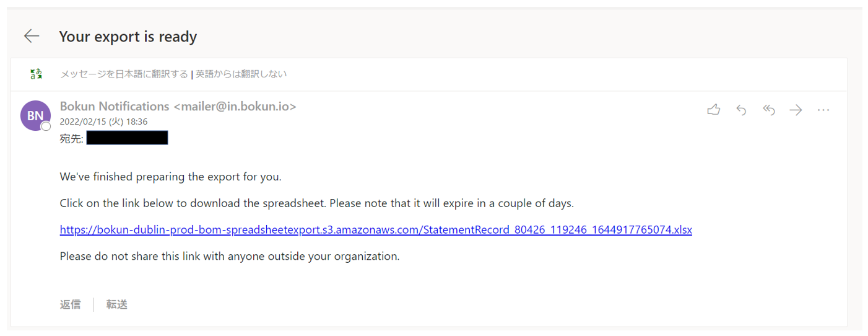The width and height of the screenshot is (868, 336).
Task: Reply all using the double arrow icon
Action: click(768, 110)
